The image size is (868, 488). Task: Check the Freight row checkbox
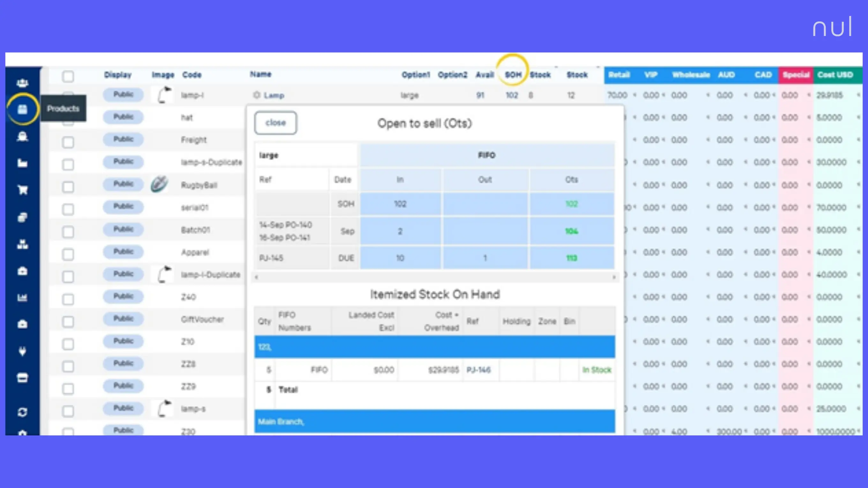pos(68,142)
